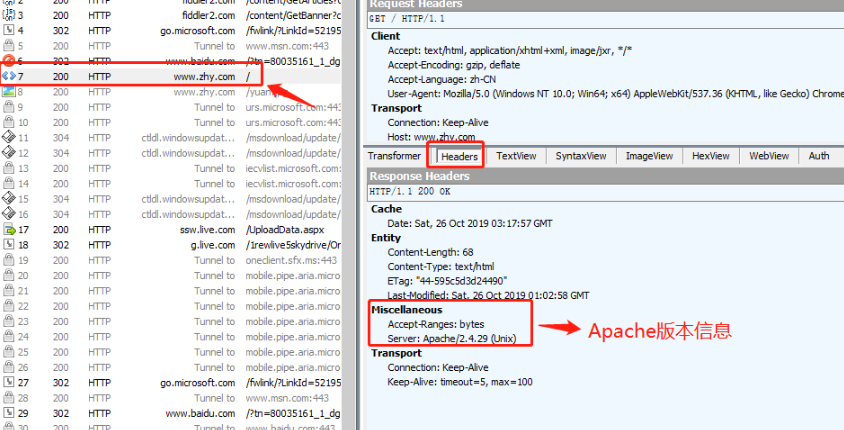
Task: Switch to the TextView tab
Action: coord(516,156)
